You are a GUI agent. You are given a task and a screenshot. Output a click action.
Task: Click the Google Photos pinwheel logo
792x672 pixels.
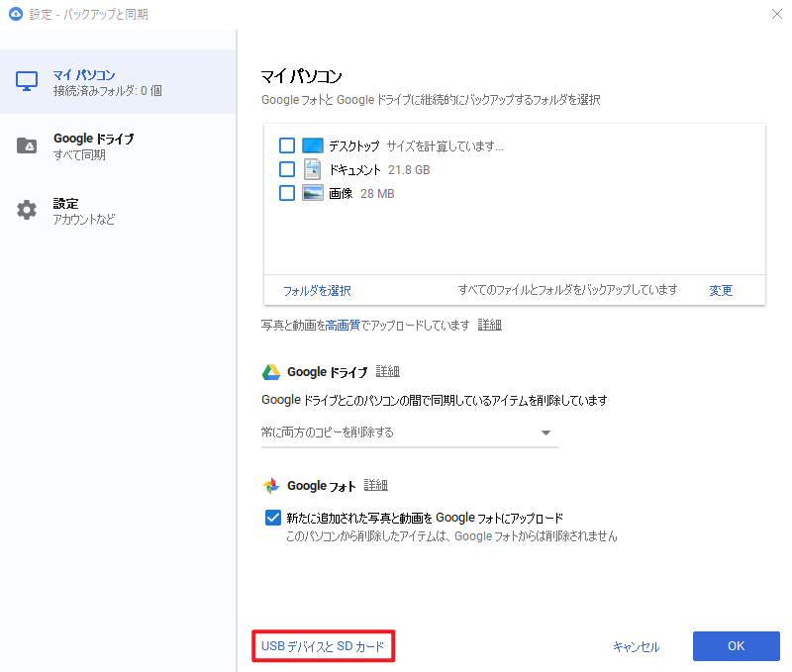271,486
